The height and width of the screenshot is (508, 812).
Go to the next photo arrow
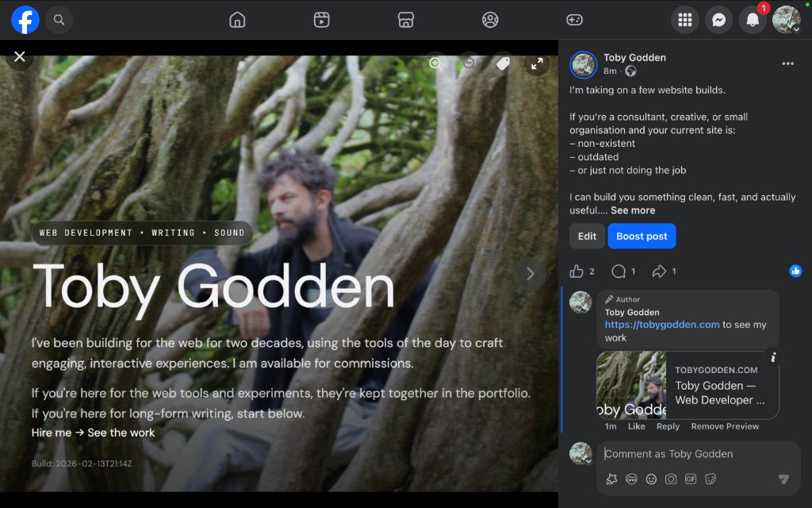pos(530,274)
